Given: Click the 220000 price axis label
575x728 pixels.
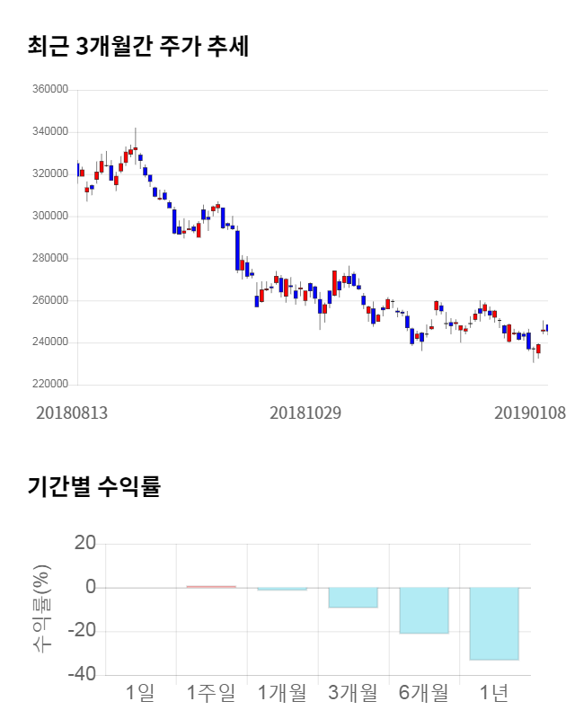Looking at the screenshot, I should pos(49,385).
